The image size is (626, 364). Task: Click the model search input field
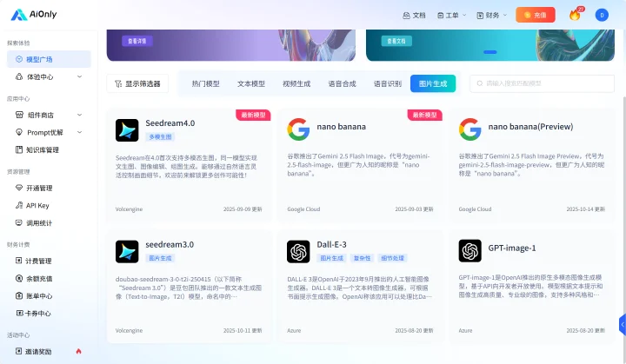543,83
